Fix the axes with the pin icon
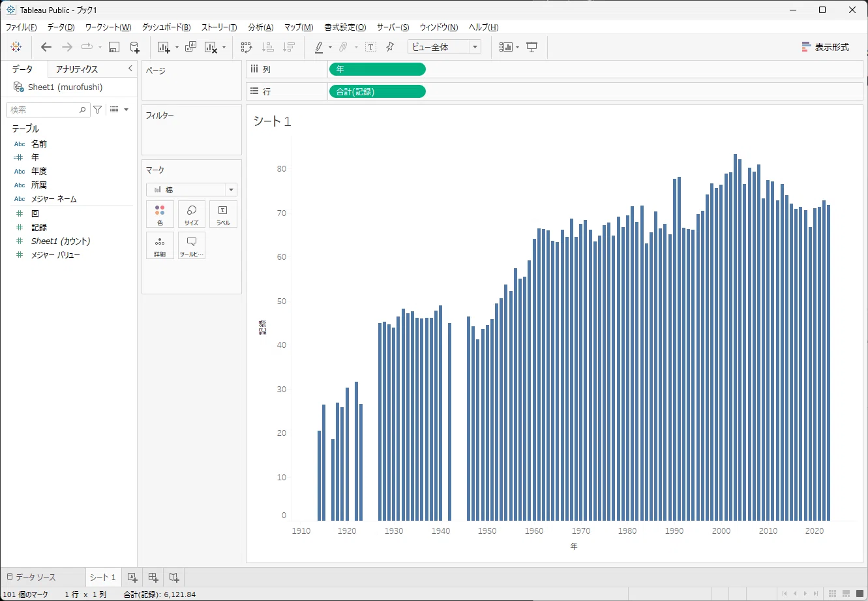This screenshot has height=601, width=868. (x=390, y=47)
